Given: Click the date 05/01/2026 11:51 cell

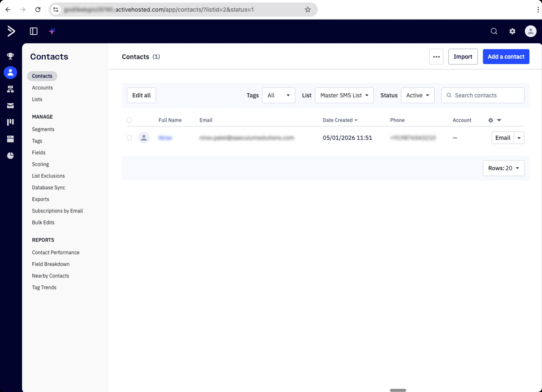Looking at the screenshot, I should (x=347, y=138).
